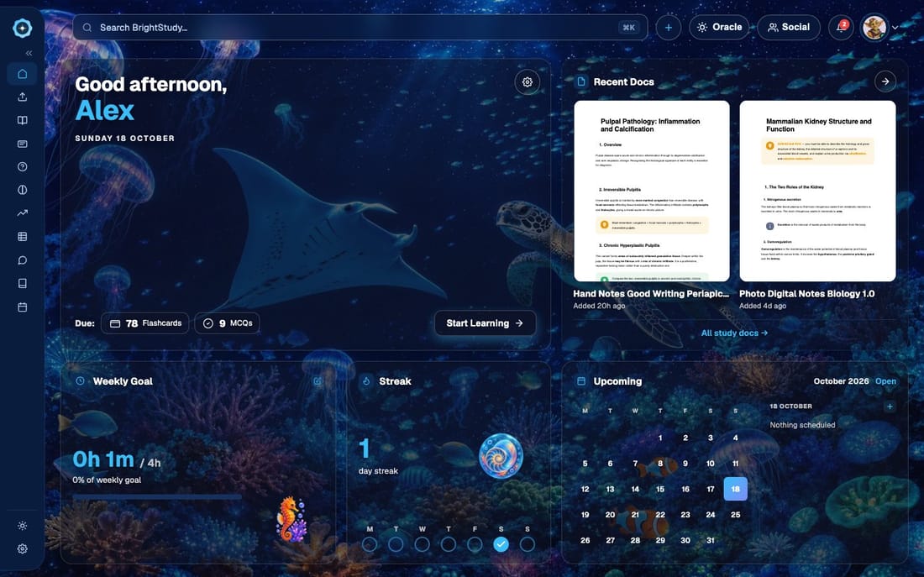Image resolution: width=924 pixels, height=577 pixels.
Task: Focus the Search BrightStudy field
Action: point(360,27)
